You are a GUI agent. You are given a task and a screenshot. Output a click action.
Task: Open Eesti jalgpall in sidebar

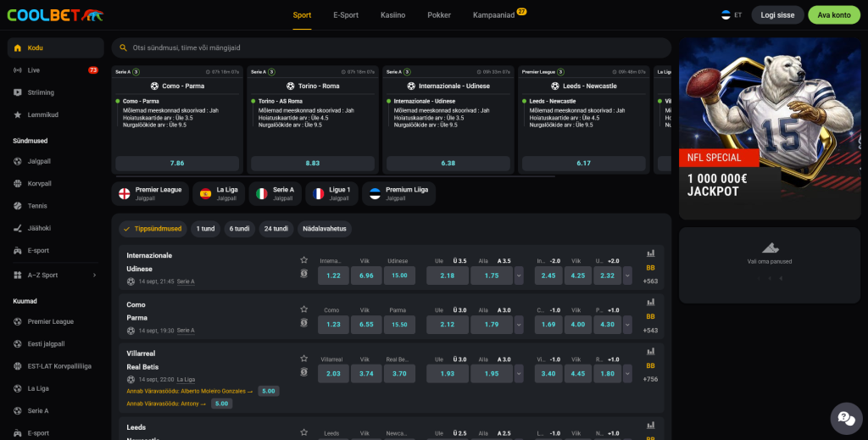coord(55,343)
